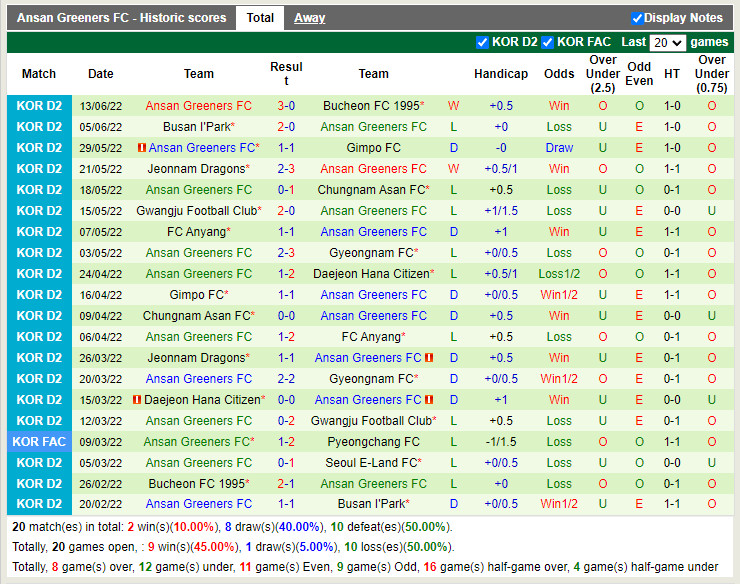
Task: Open the 0-0 result on 09/04/22 row
Action: coord(286,316)
